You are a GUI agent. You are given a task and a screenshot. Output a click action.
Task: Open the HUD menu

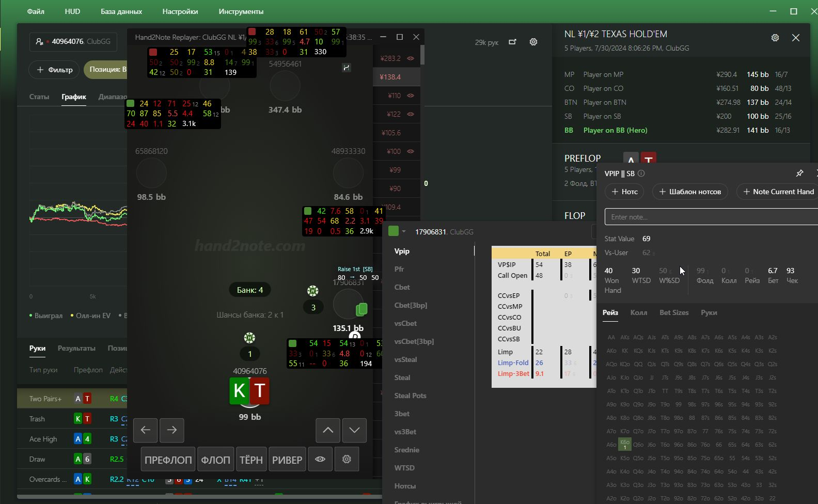[x=72, y=11]
